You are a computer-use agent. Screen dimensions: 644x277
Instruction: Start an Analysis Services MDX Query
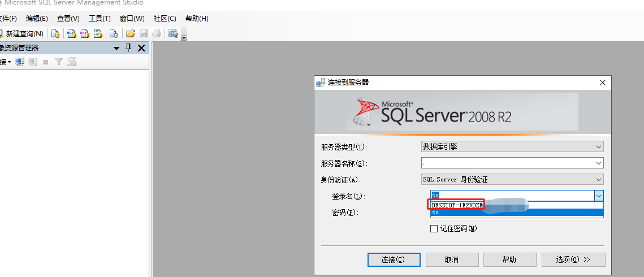71,34
